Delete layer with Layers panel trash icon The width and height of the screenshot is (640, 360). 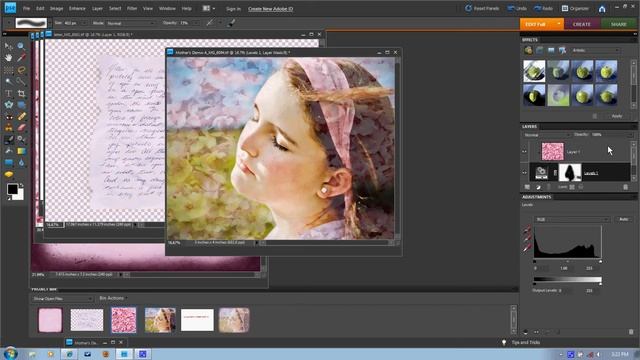pos(626,187)
